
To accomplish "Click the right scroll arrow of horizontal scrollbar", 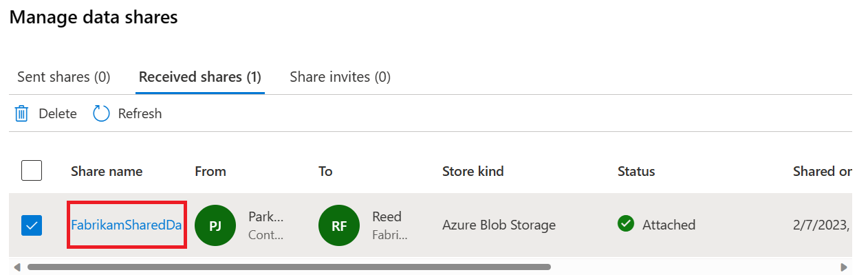I will pyautogui.click(x=843, y=267).
